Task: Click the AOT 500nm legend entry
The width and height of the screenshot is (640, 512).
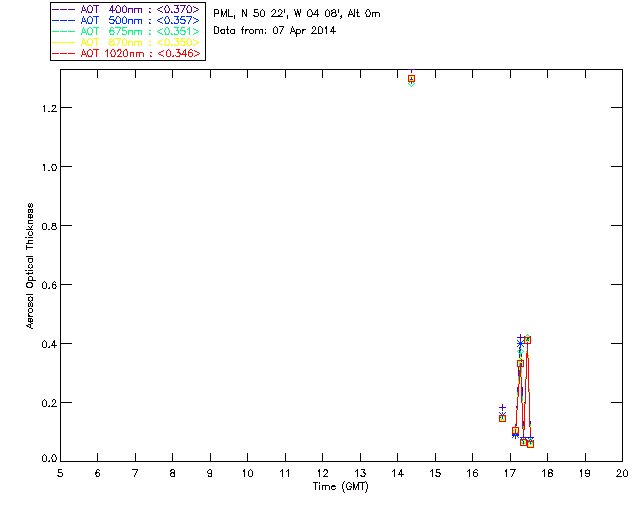Action: pos(126,20)
